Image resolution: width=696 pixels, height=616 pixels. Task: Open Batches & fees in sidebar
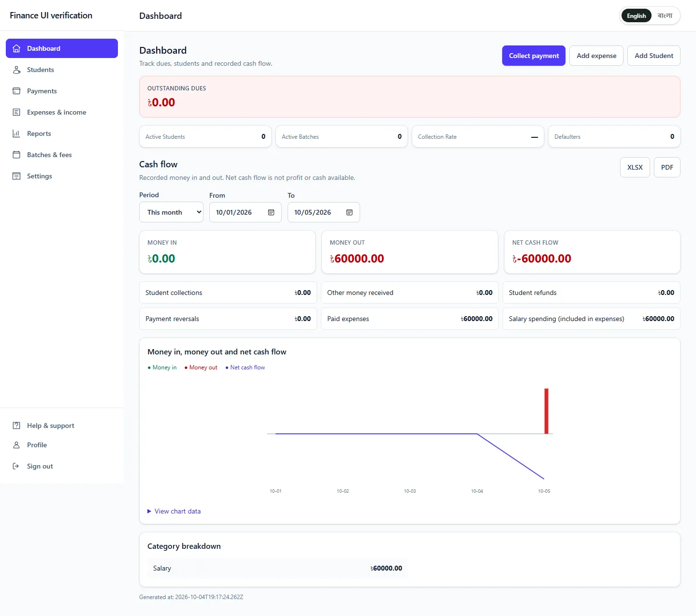62,155
